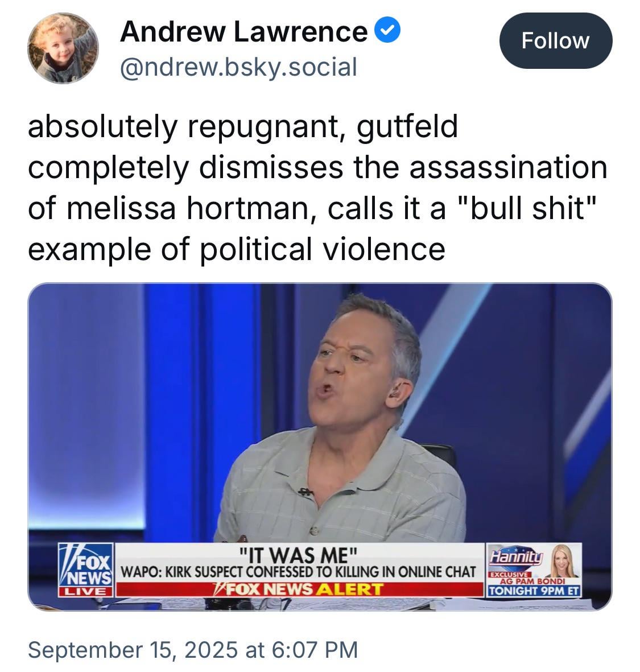Image resolution: width=640 pixels, height=672 pixels.
Task: Select the post text about gutfeld
Action: pos(318,187)
